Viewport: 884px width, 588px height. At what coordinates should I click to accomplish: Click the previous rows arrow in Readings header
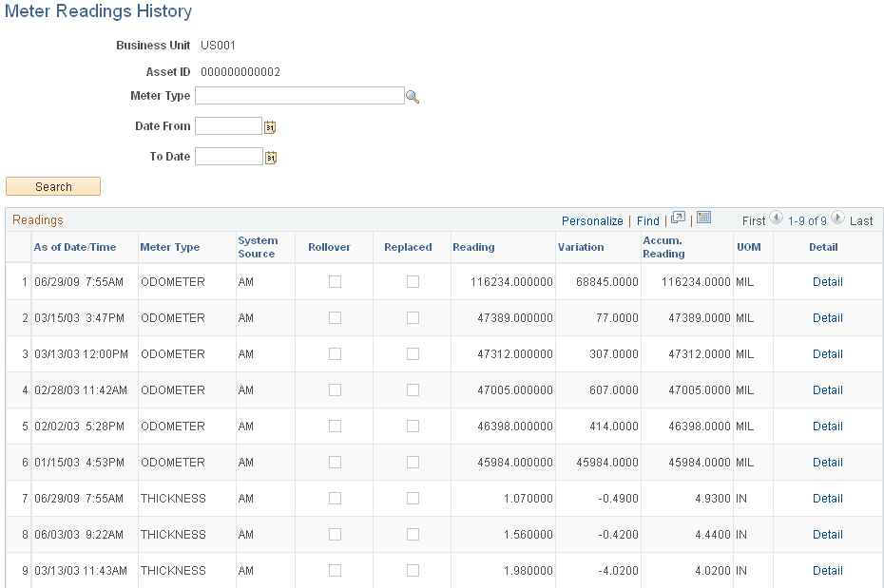pos(777,218)
